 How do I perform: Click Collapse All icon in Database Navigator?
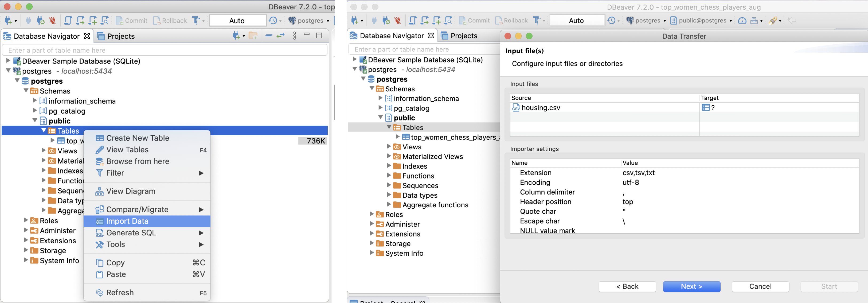269,35
